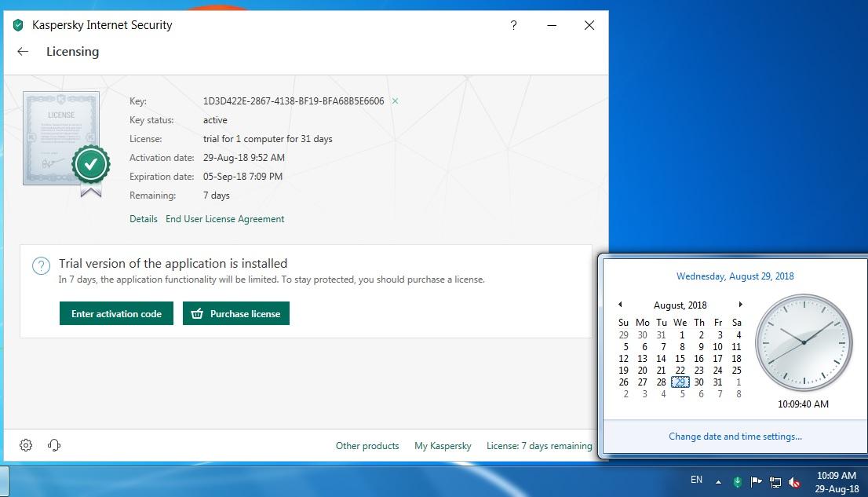Click the Remaining '7 days' value
The width and height of the screenshot is (868, 497).
(216, 195)
